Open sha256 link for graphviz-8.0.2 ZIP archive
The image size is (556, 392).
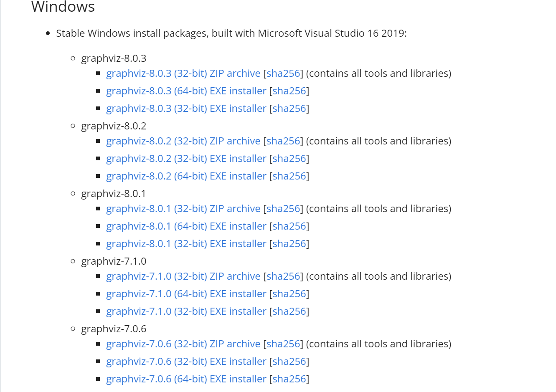pyautogui.click(x=283, y=141)
